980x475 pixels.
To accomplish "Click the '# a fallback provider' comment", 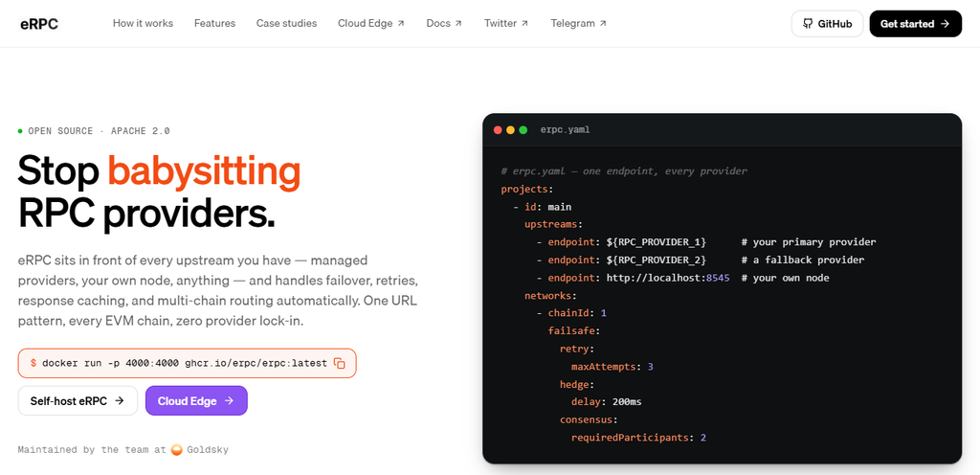I will (803, 260).
